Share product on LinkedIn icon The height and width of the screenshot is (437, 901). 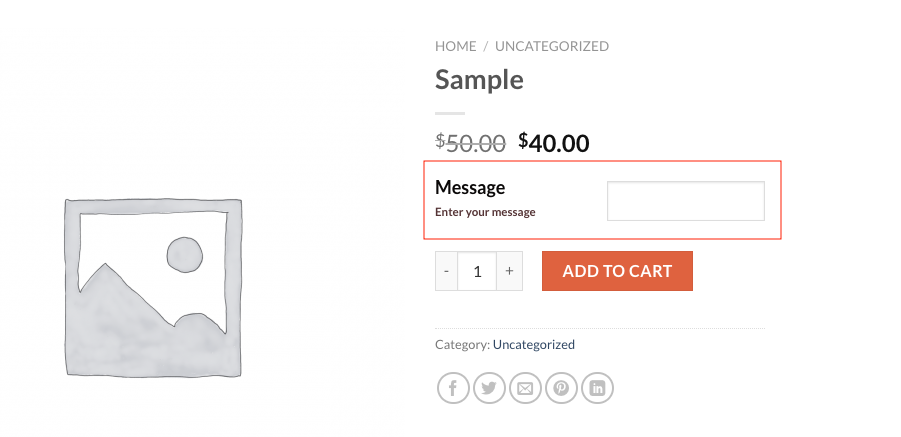pyautogui.click(x=598, y=388)
